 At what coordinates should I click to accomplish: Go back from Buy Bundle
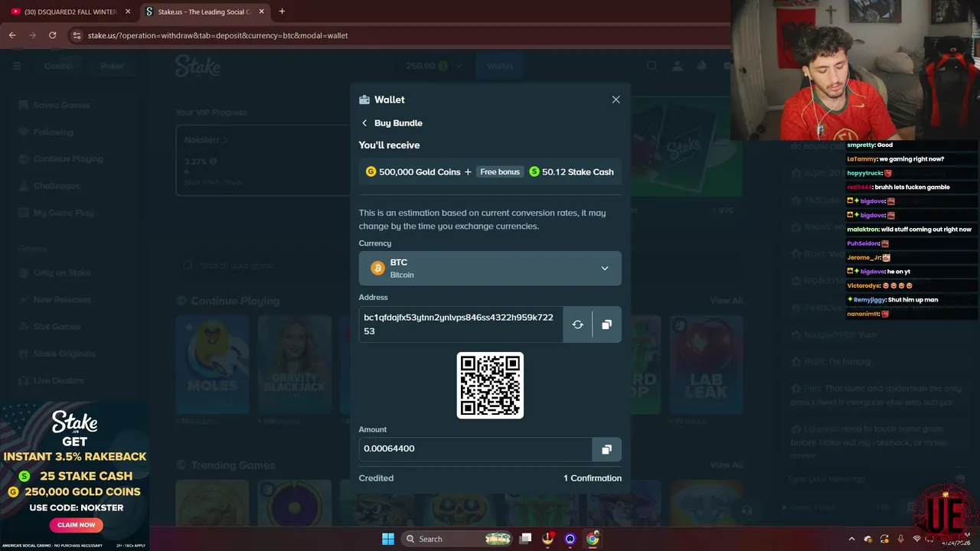(x=364, y=123)
